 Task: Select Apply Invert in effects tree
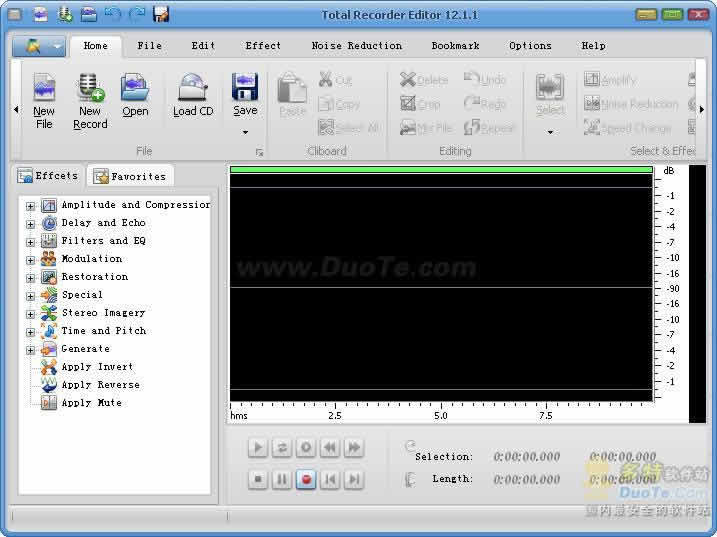click(x=97, y=367)
